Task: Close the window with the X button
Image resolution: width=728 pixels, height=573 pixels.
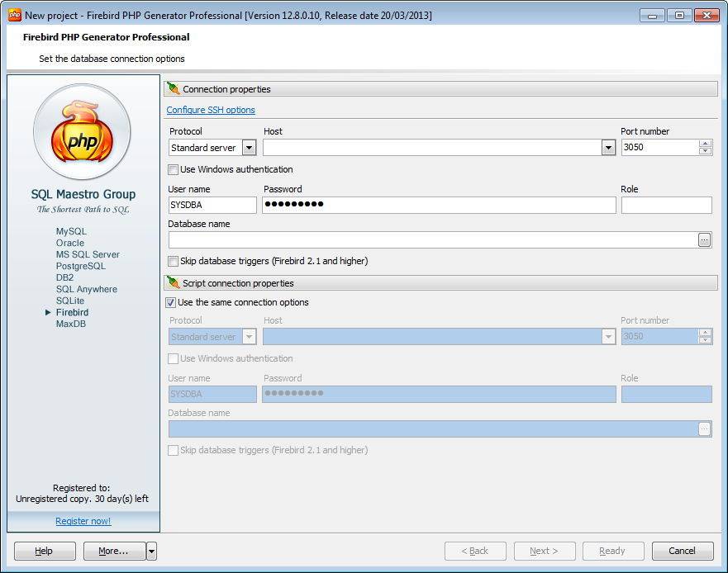Action: [707, 16]
